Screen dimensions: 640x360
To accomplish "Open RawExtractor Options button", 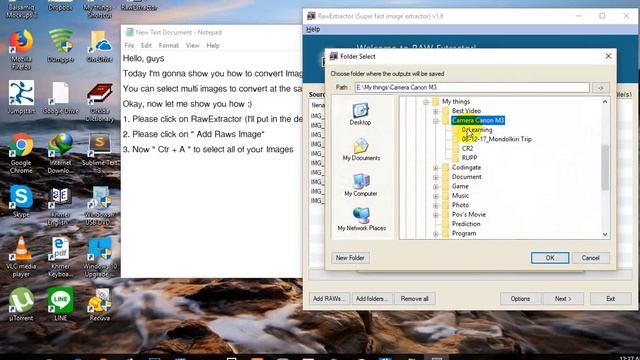I will (520, 299).
